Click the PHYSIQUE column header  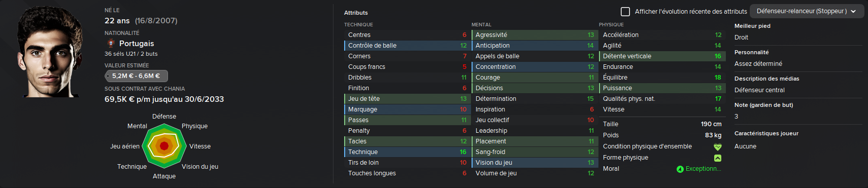(x=611, y=24)
